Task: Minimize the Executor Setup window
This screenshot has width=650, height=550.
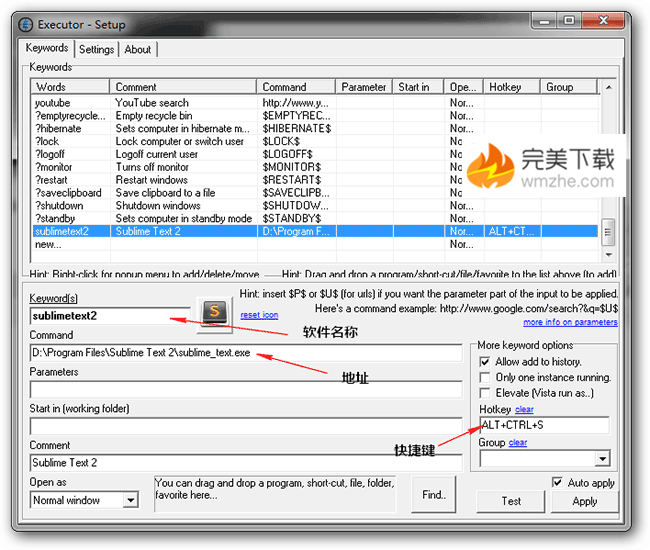Action: tap(544, 21)
